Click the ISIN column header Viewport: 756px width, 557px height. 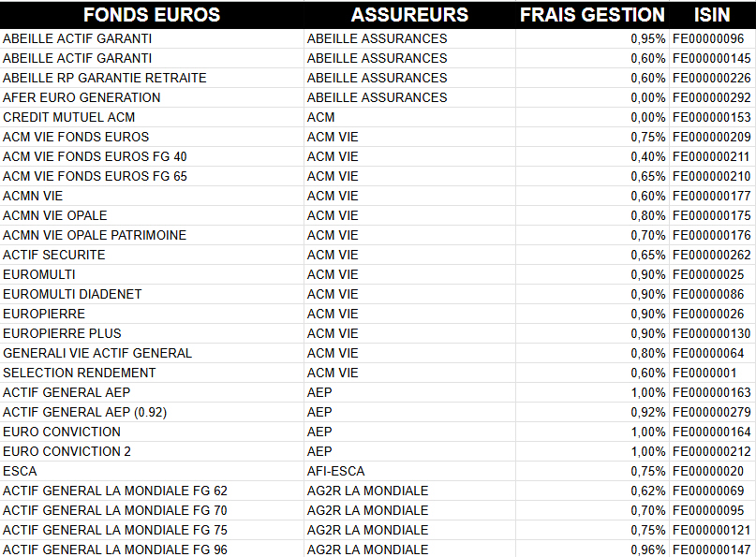point(712,15)
